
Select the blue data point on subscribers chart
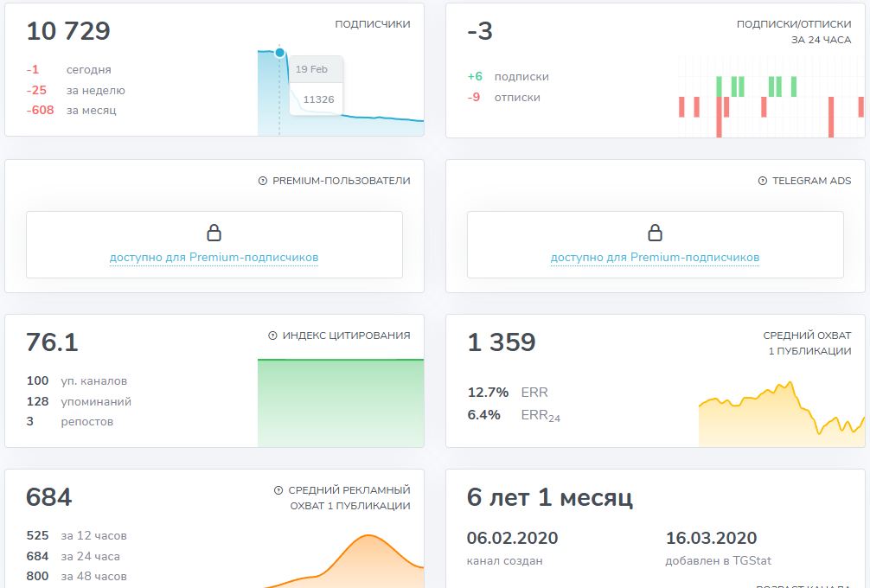coord(279,53)
